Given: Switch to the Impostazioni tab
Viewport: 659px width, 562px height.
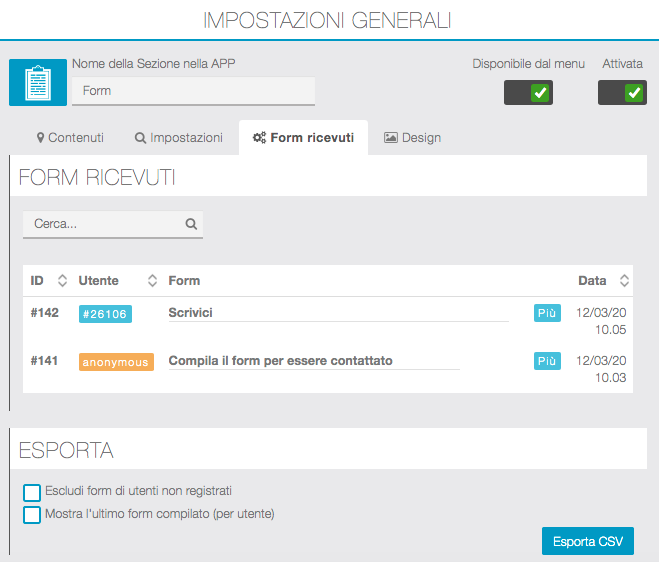Looking at the screenshot, I should [x=179, y=138].
